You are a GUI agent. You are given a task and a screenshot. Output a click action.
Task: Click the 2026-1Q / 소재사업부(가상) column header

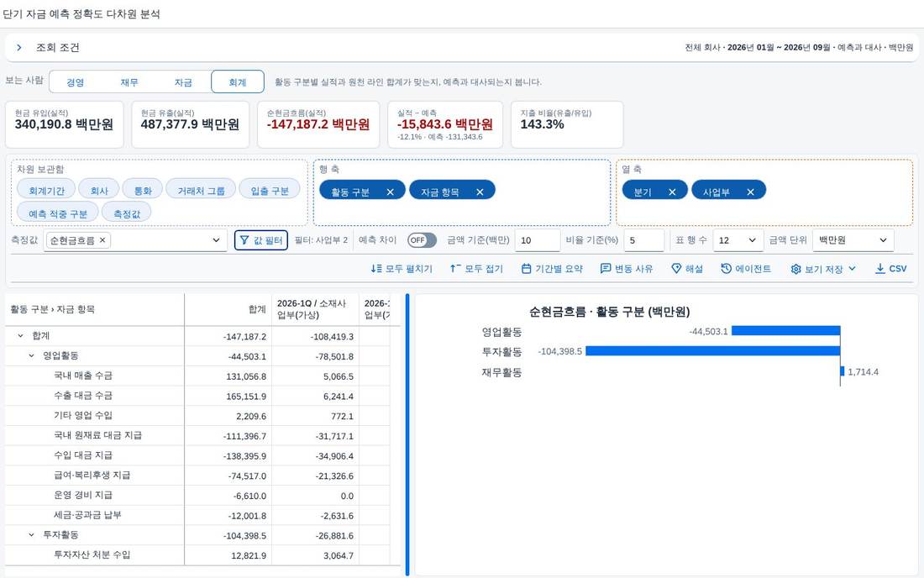[x=315, y=309]
